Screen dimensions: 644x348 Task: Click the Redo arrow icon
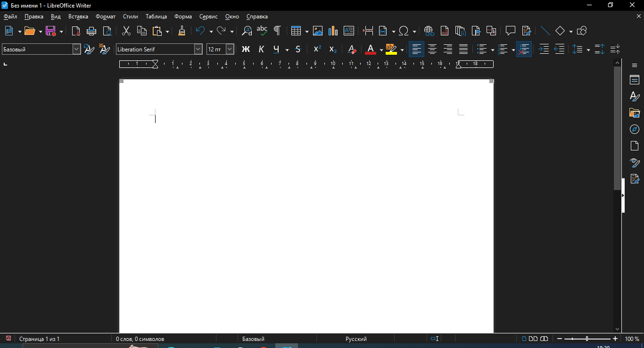[222, 31]
